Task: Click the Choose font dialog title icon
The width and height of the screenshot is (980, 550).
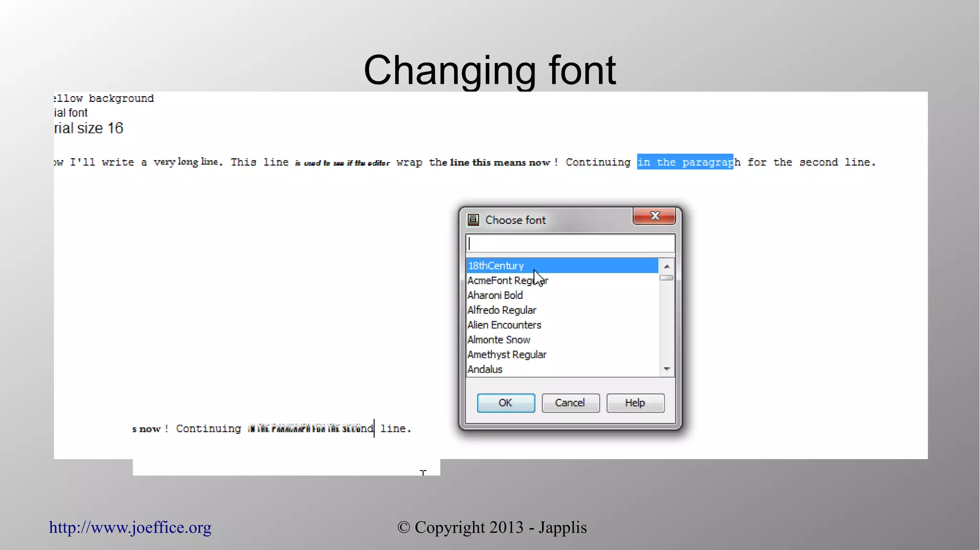Action: click(473, 220)
